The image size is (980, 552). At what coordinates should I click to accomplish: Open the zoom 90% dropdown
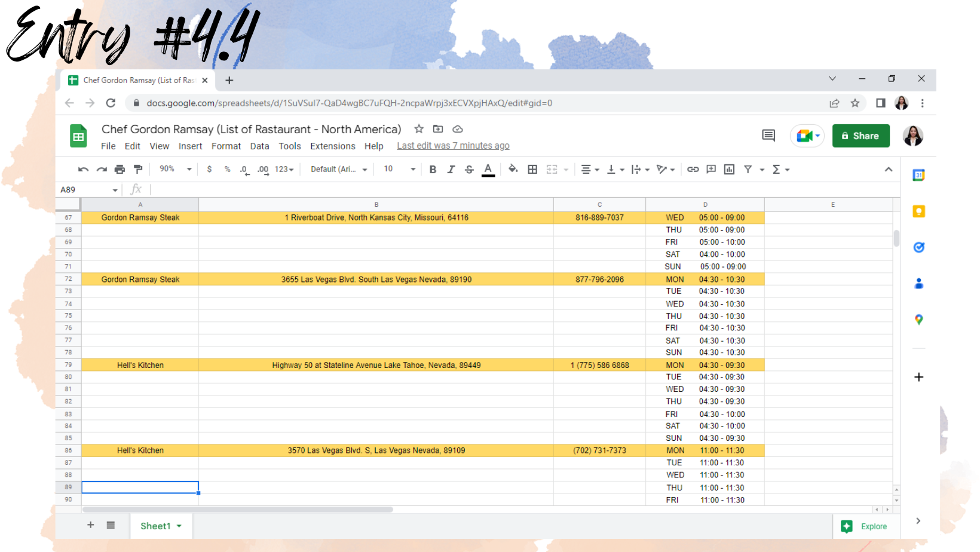[x=175, y=169]
